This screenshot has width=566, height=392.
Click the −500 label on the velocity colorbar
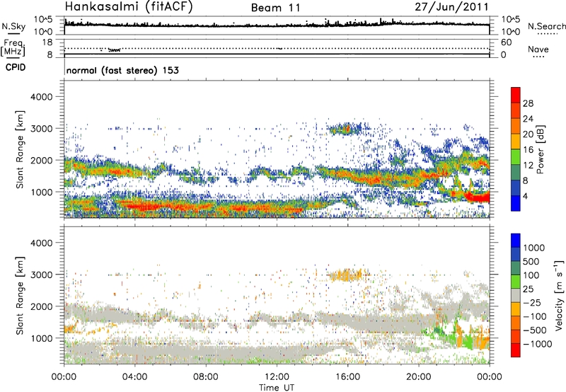534,330
